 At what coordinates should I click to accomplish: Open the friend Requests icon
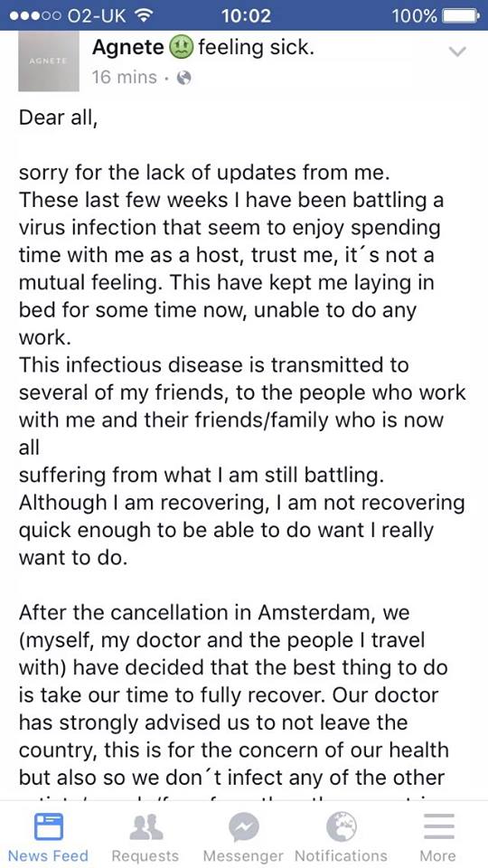point(145,828)
